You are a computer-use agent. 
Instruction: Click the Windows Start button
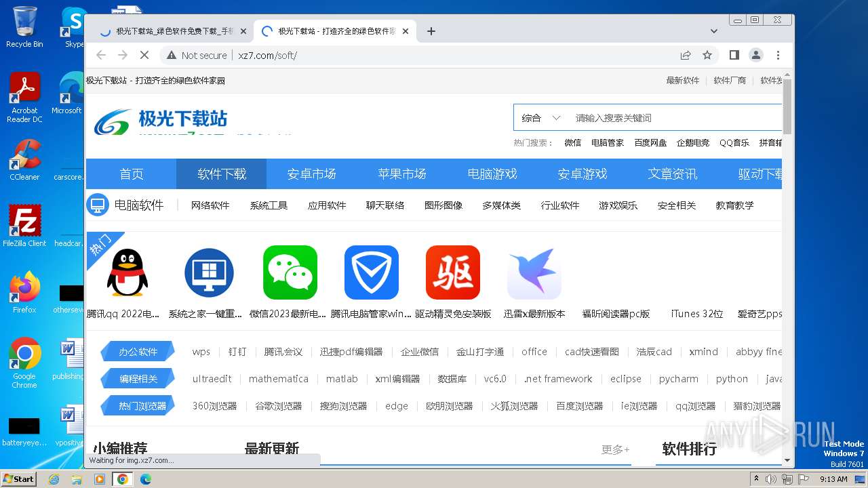(18, 479)
